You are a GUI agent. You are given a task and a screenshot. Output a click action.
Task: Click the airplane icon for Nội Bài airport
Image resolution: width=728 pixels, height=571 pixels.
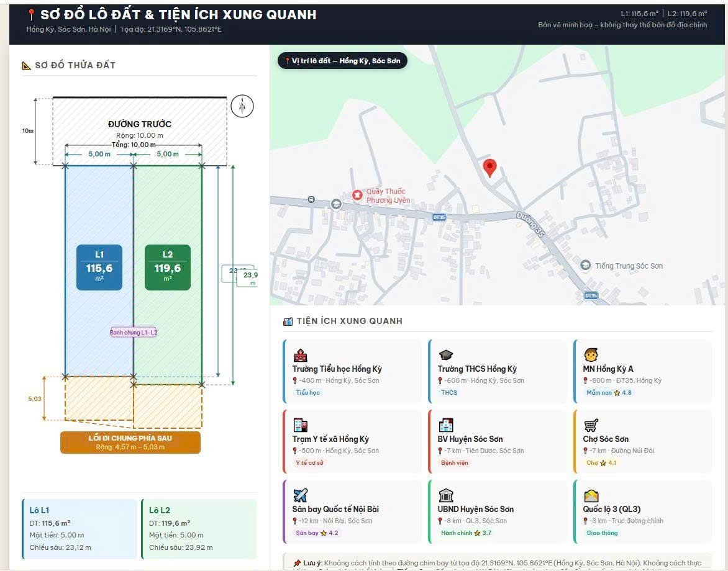300,495
